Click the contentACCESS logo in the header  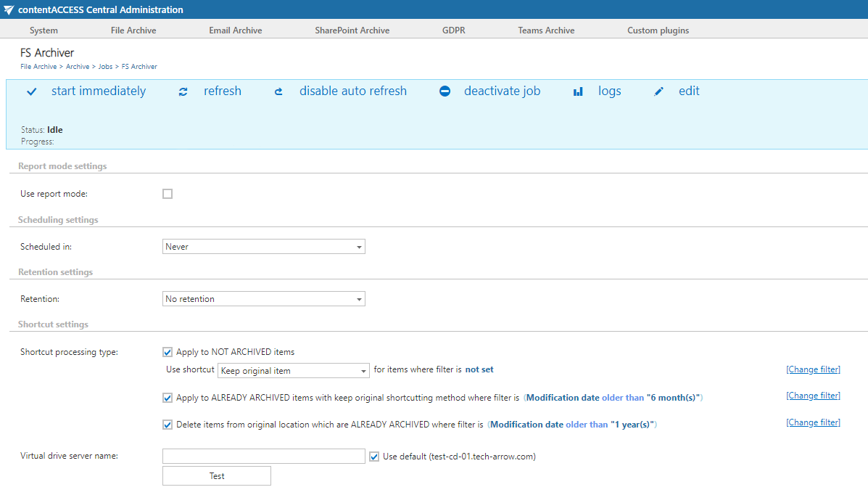pos(9,9)
